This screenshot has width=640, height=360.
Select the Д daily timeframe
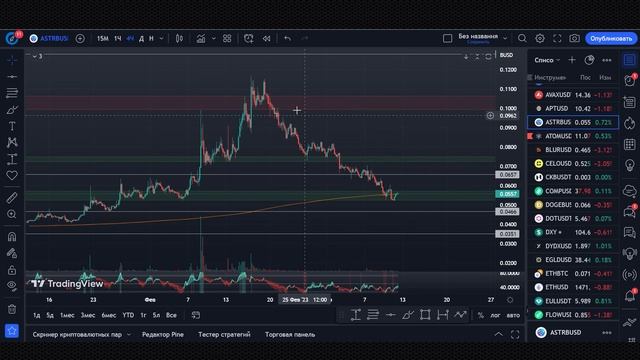pos(141,38)
